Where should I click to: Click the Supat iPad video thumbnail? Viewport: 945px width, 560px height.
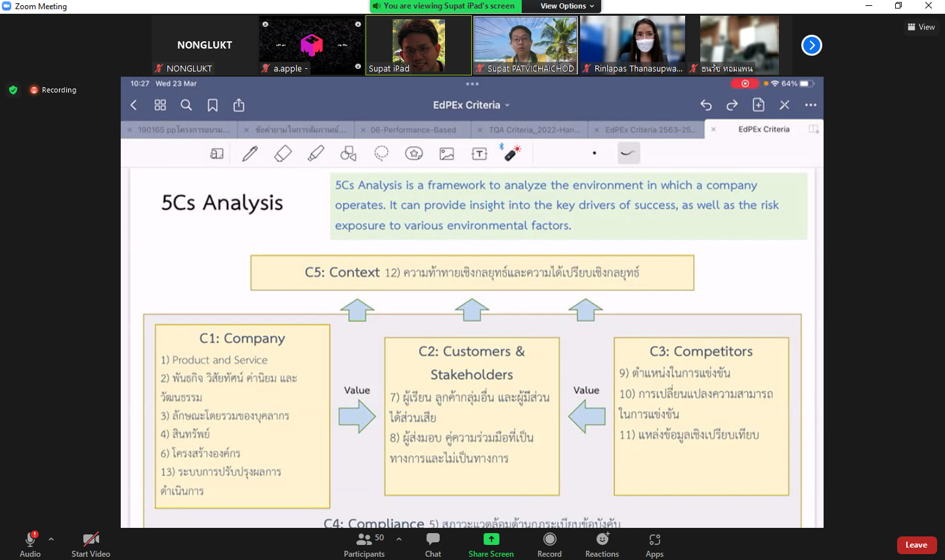point(419,45)
